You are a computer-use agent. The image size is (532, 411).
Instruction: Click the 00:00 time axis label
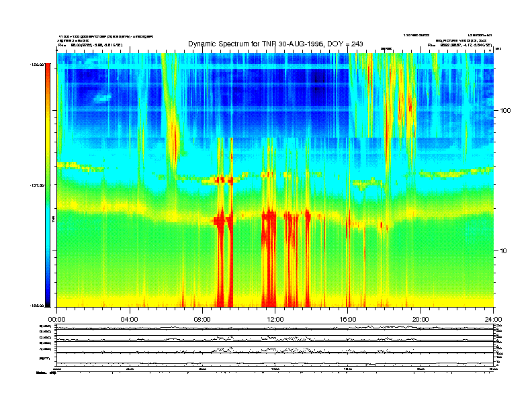[56, 320]
